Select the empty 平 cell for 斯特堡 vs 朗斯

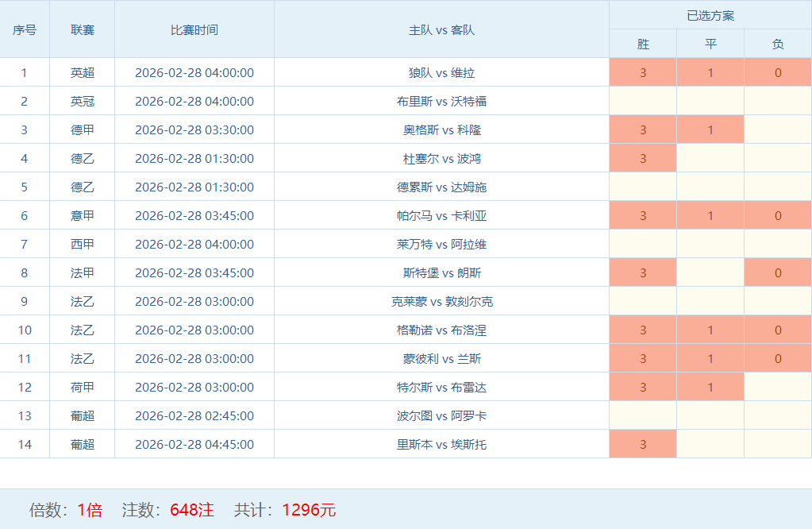click(x=710, y=272)
